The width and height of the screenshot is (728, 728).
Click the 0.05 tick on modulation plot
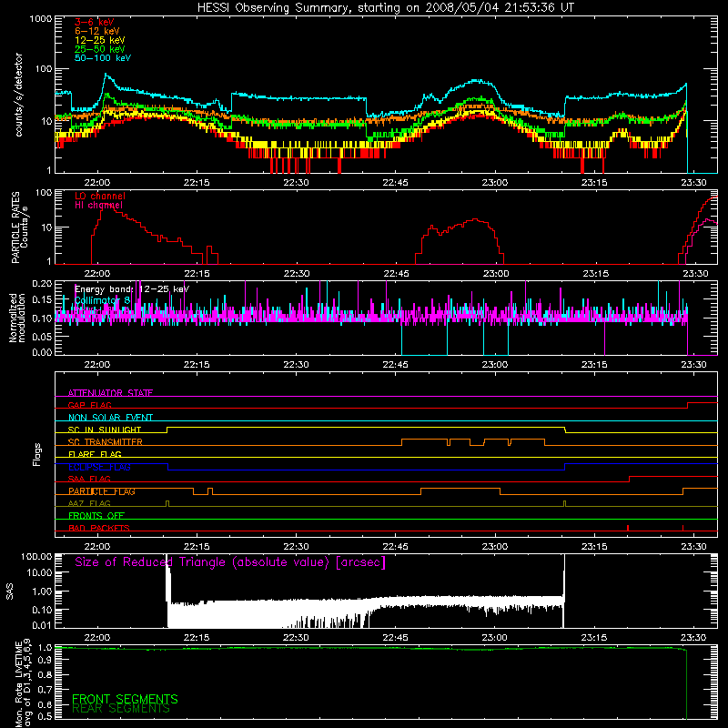point(42,336)
